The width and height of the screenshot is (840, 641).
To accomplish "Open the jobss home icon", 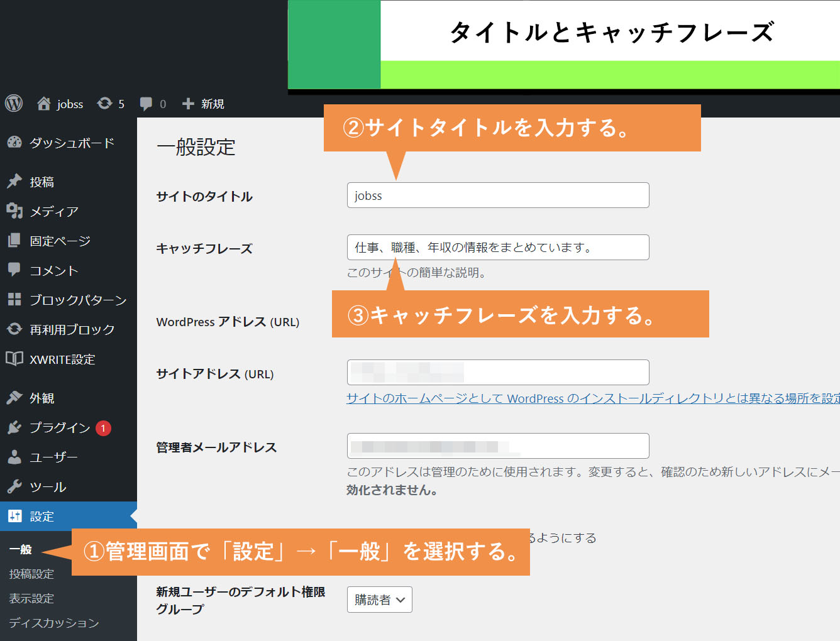I will [x=44, y=103].
